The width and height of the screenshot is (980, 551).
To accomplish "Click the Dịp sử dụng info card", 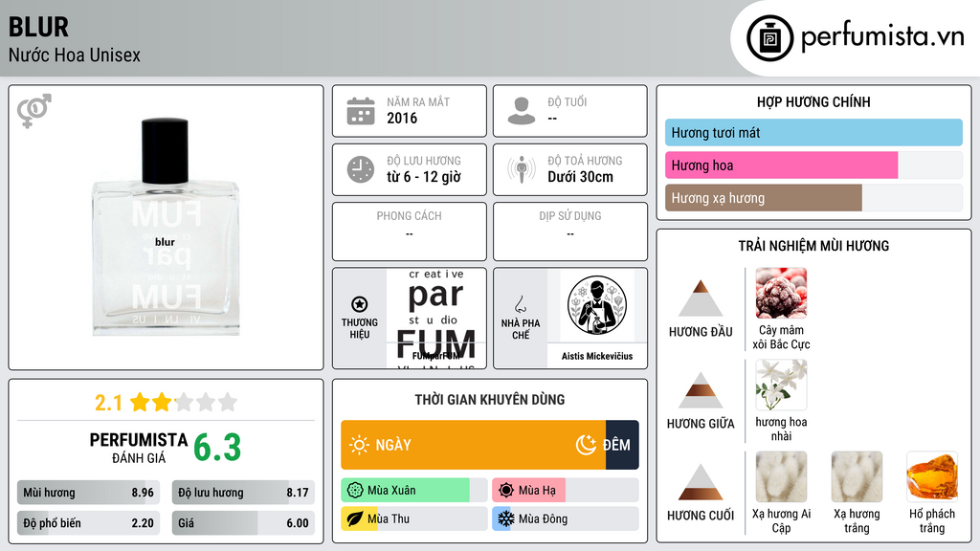I will tap(570, 231).
